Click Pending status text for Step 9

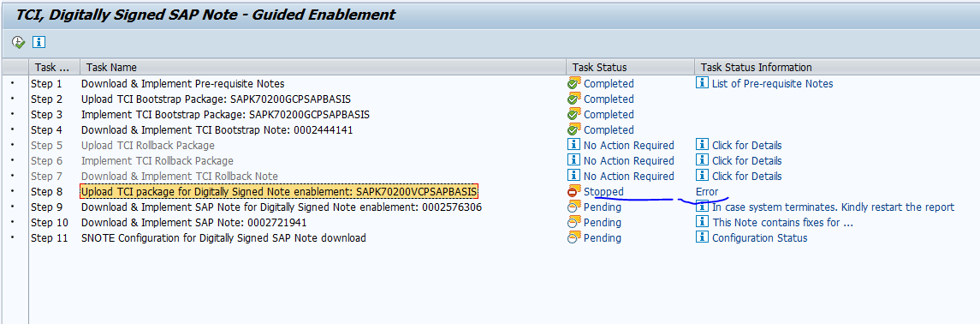pos(603,207)
